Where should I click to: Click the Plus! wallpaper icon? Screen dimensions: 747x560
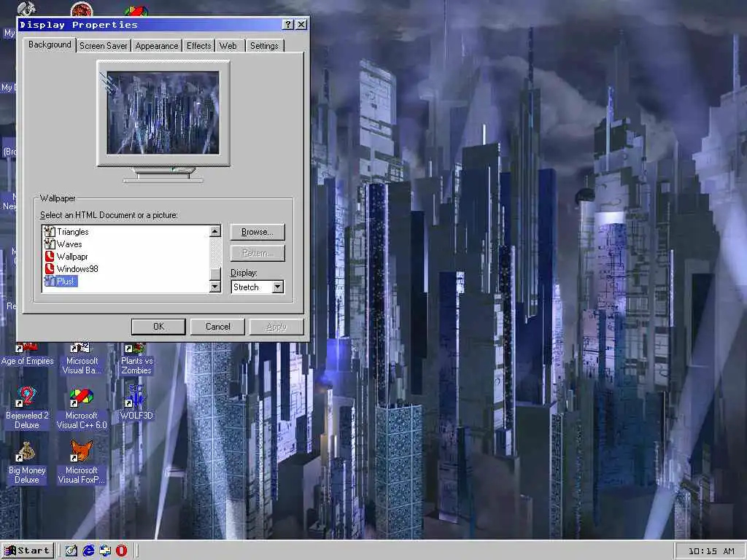pos(50,281)
